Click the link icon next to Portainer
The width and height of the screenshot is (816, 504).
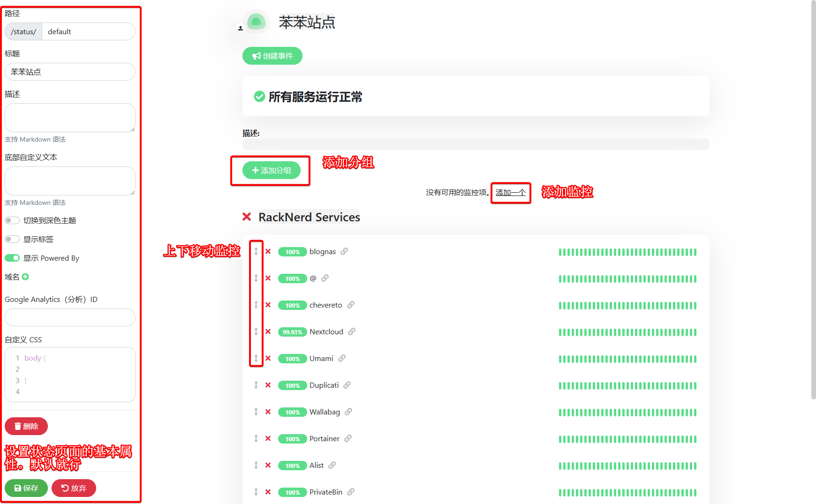tap(348, 438)
